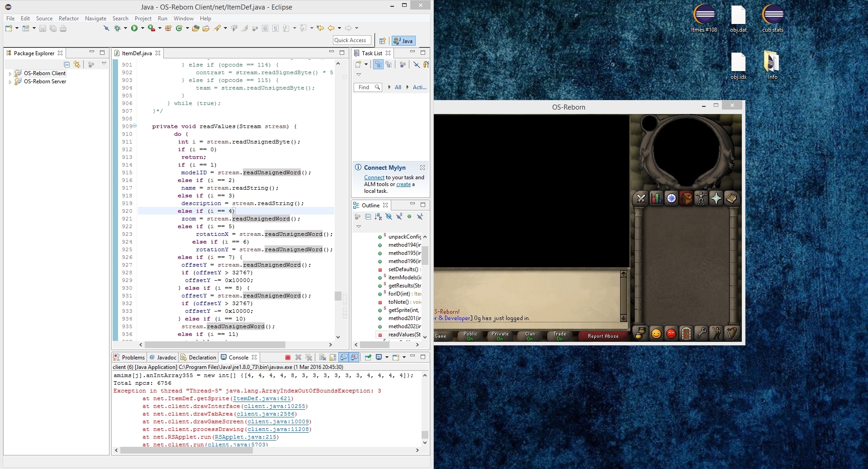Image resolution: width=868 pixels, height=469 pixels.
Task: Click the New Java Class icon
Action: click(x=179, y=28)
